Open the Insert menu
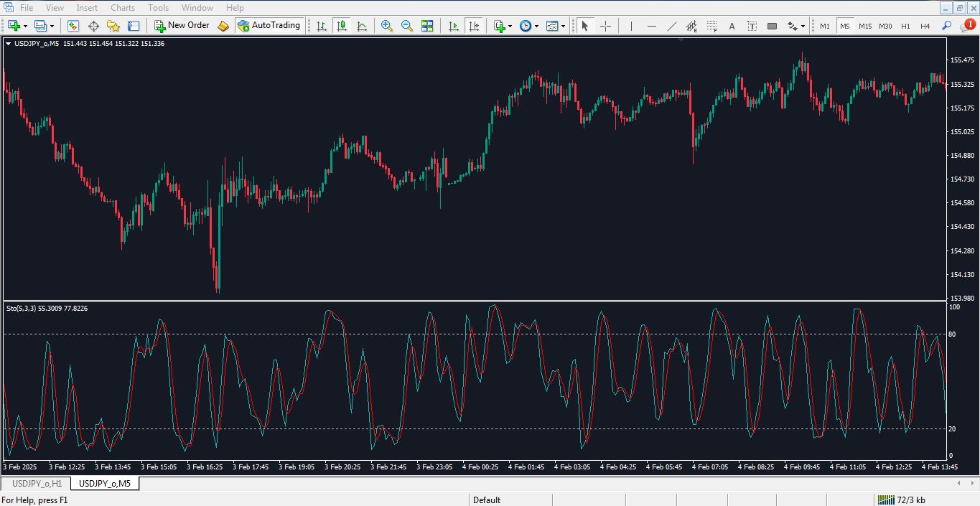This screenshot has width=980, height=506. (87, 8)
